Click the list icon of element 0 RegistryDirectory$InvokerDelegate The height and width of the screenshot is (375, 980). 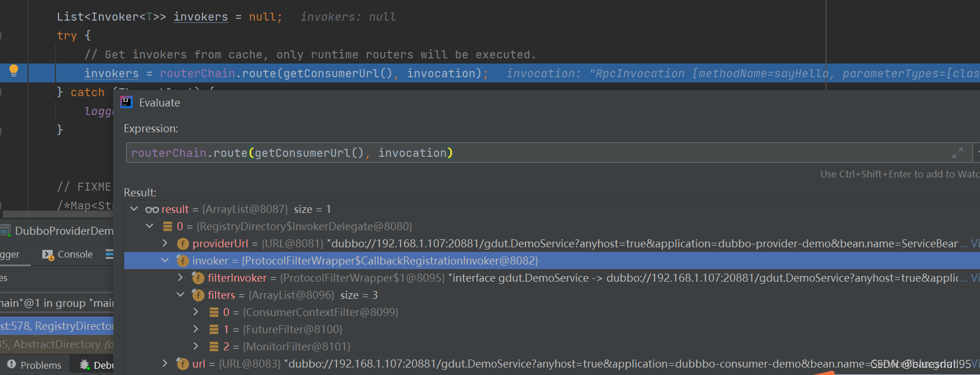[x=168, y=226]
